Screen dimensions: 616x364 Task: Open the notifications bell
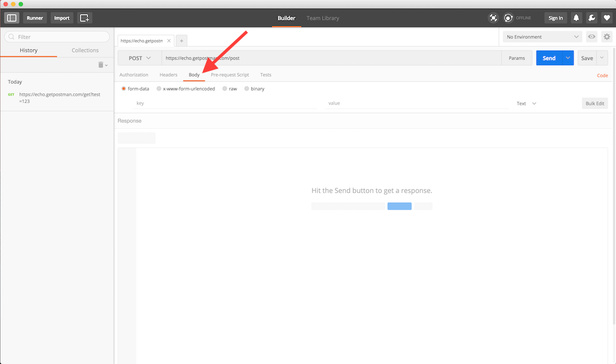click(576, 18)
